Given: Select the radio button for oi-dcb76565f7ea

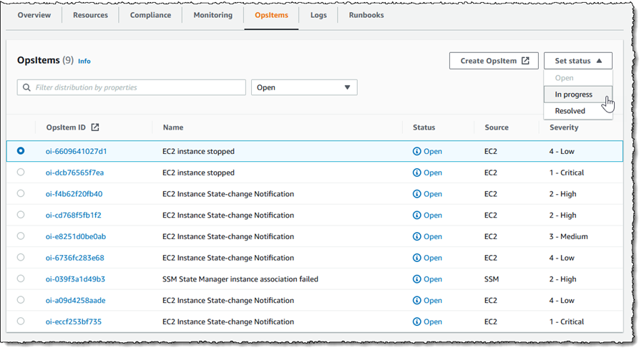Looking at the screenshot, I should click(21, 173).
